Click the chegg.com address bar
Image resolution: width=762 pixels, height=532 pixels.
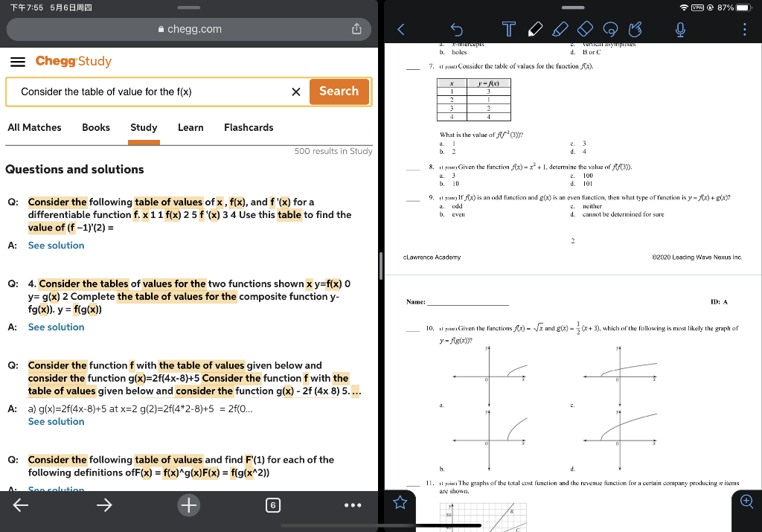click(189, 29)
